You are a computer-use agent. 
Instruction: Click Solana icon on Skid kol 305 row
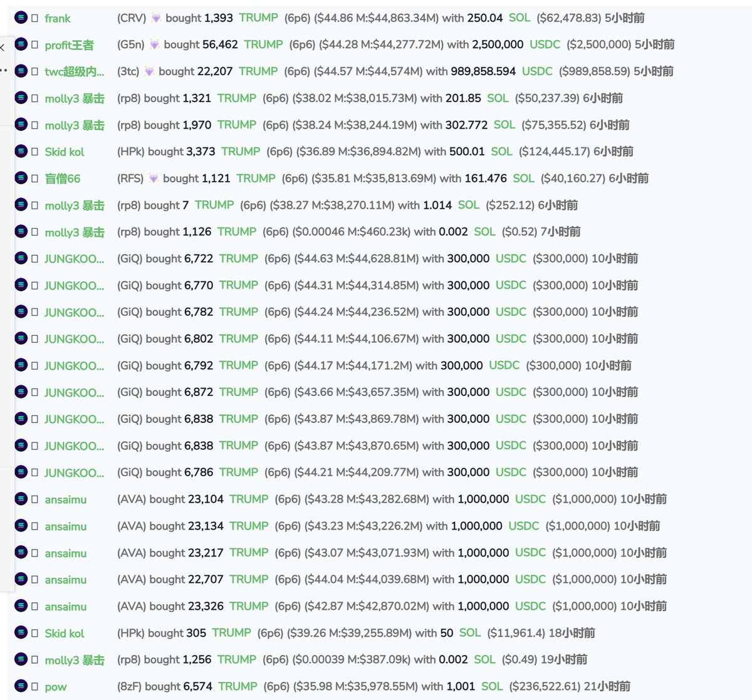coord(21,633)
